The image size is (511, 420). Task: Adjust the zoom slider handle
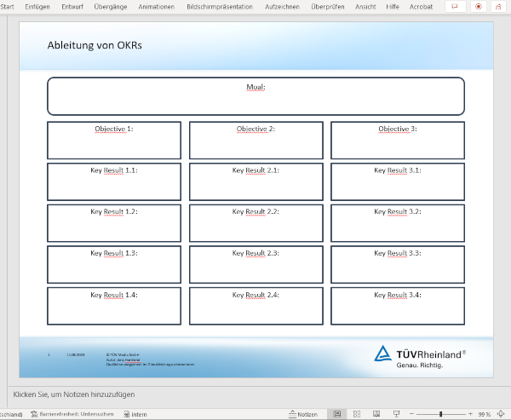[x=440, y=414]
